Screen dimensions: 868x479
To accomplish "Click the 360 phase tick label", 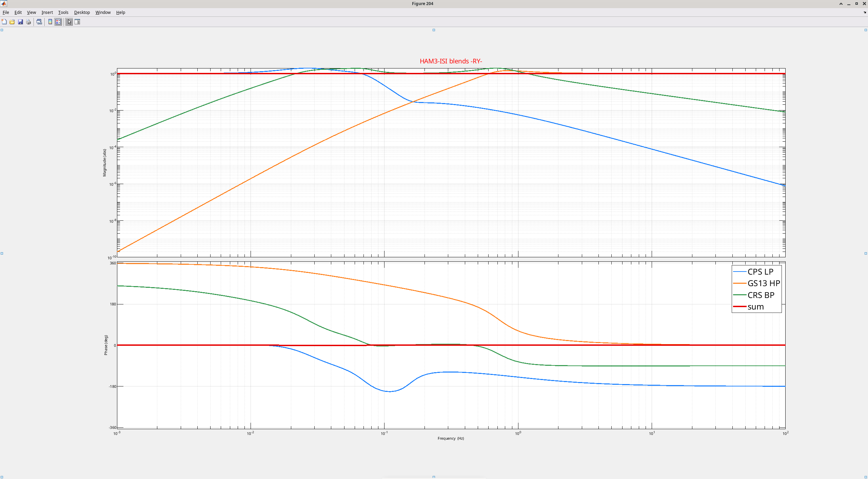I will (113, 263).
